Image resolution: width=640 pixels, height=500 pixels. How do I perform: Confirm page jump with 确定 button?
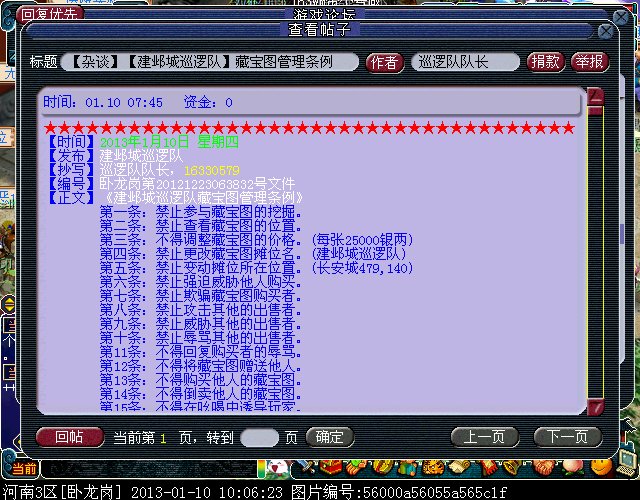pos(329,438)
